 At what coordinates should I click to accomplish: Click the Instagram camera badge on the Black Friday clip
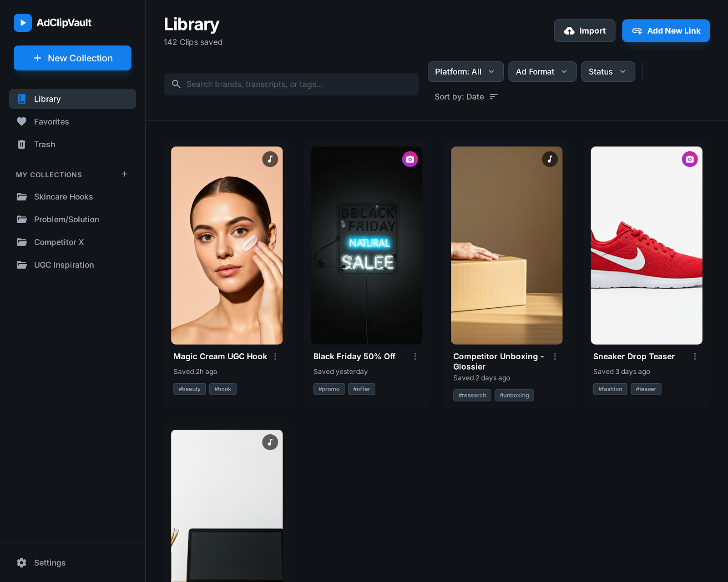click(x=410, y=159)
